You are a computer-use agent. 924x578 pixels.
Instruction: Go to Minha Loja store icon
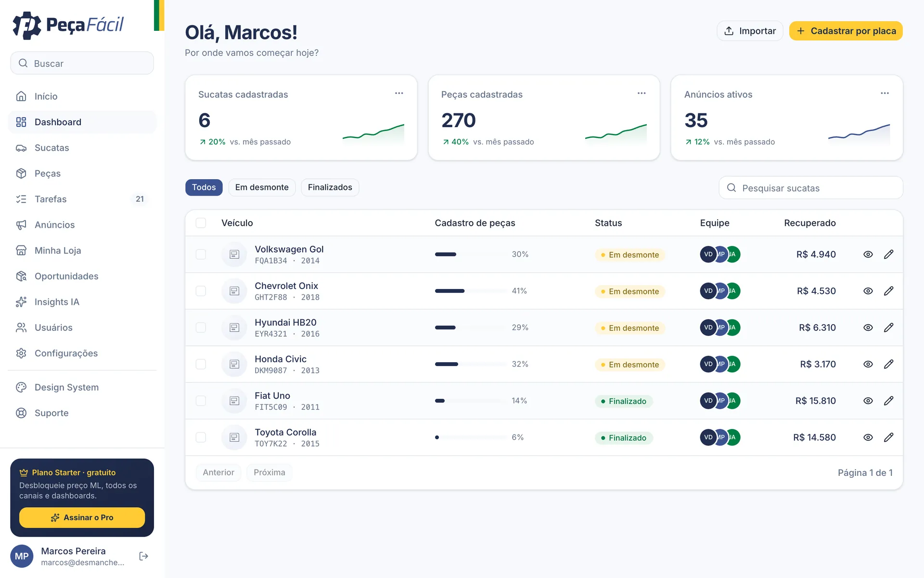tap(21, 250)
